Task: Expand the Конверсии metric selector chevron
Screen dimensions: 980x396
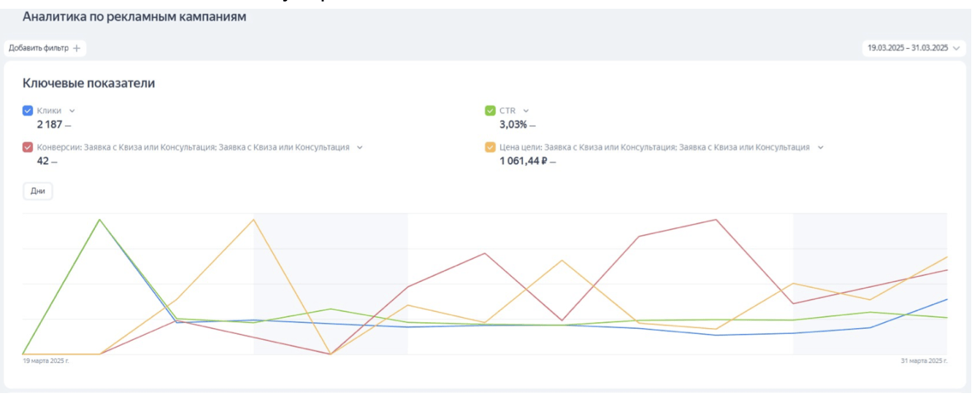Action: tap(359, 148)
